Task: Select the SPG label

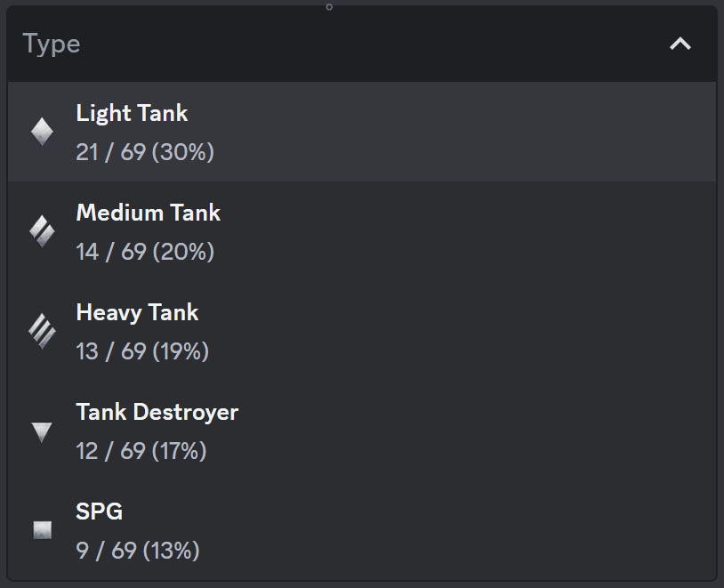Action: [x=100, y=511]
